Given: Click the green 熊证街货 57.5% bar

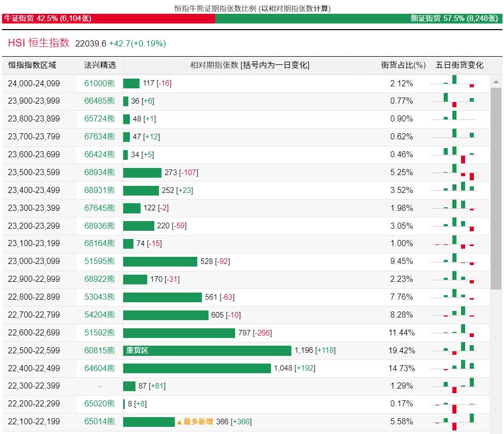Looking at the screenshot, I should point(359,18).
